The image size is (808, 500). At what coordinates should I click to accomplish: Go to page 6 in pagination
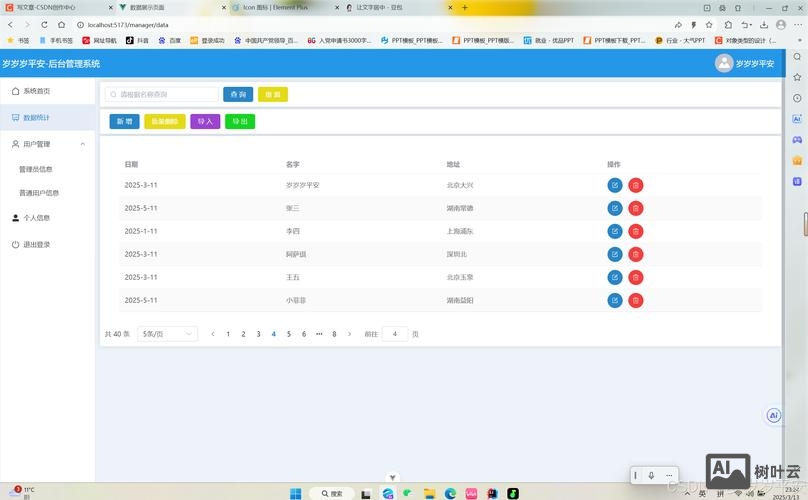304,334
